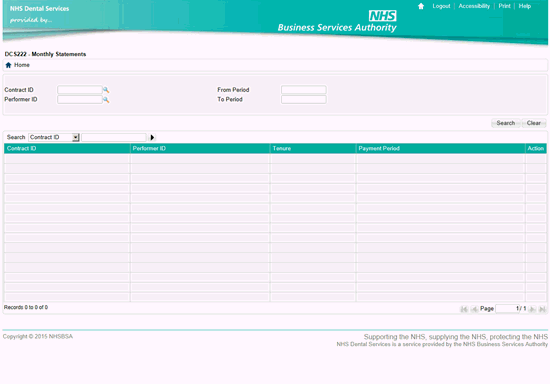The width and height of the screenshot is (550, 384).
Task: Sort by the Contract ID column header
Action: coord(67,148)
